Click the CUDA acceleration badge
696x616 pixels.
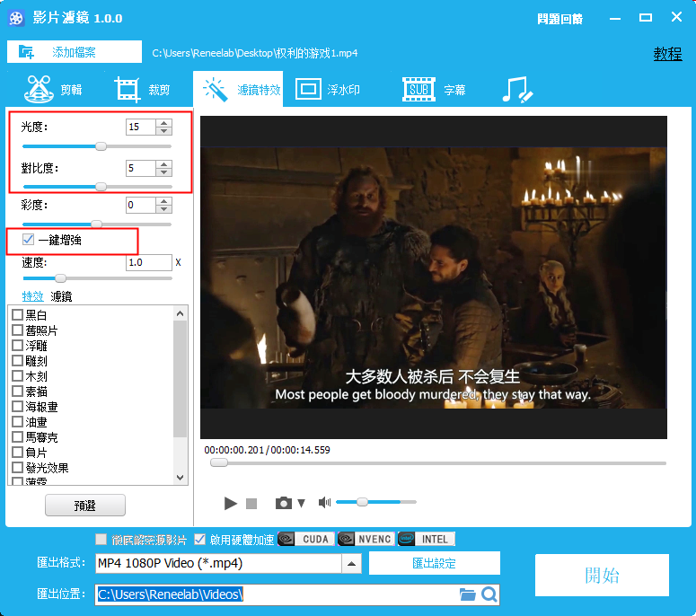306,539
